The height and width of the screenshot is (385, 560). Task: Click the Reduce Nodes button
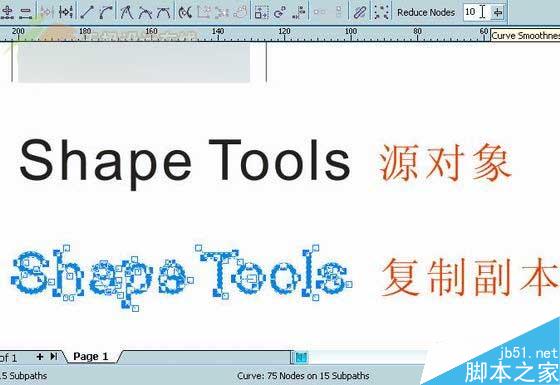coord(426,12)
